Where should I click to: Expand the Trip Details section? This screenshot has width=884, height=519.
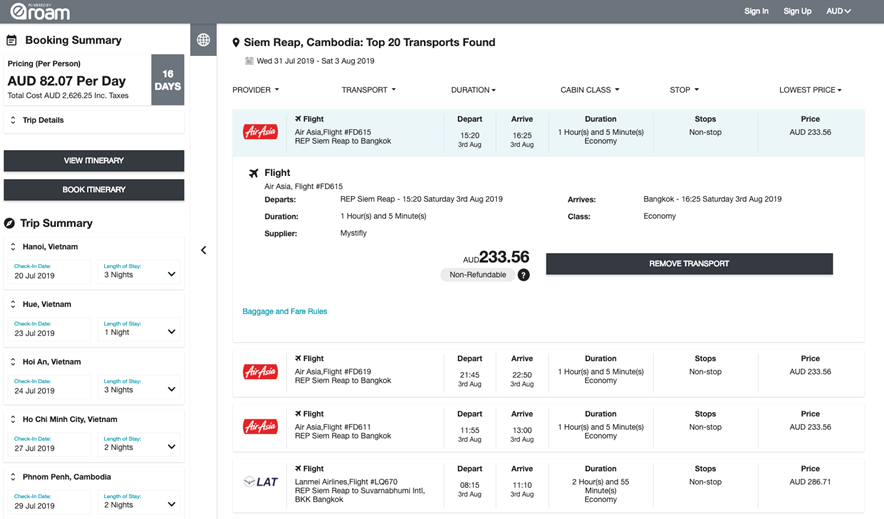(x=94, y=120)
